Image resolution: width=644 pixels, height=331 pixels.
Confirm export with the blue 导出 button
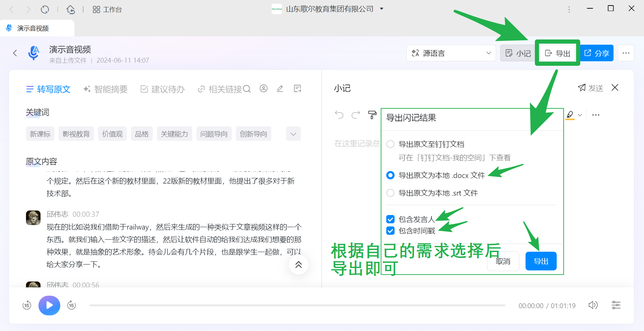(541, 261)
